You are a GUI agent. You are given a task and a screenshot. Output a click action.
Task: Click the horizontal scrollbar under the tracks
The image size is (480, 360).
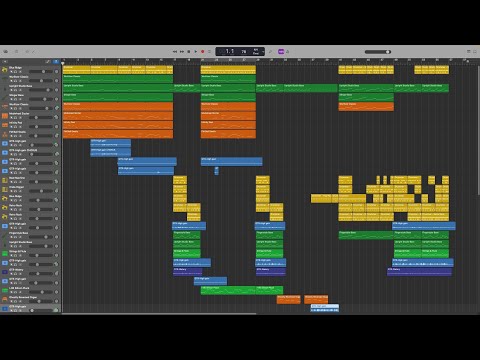tap(159, 314)
